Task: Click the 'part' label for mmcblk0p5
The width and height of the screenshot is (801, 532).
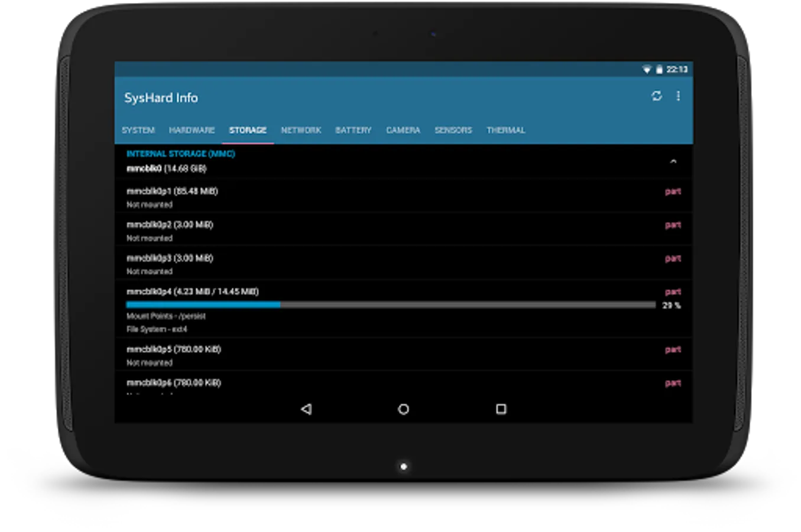Action: [673, 350]
